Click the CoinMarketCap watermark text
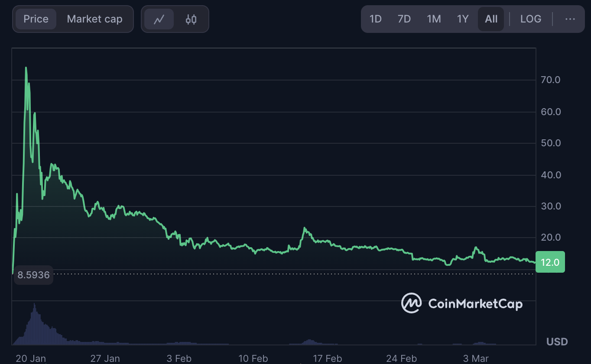 (x=475, y=304)
